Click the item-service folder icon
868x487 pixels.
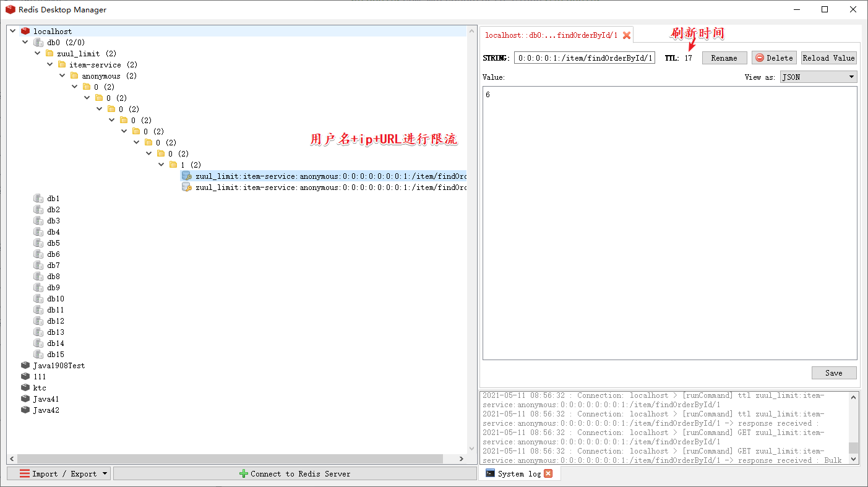click(62, 64)
